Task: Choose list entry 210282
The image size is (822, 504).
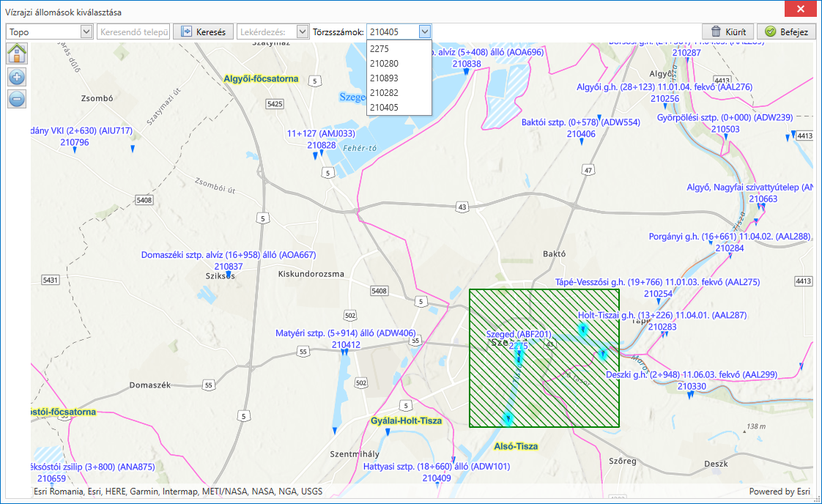Action: point(399,93)
